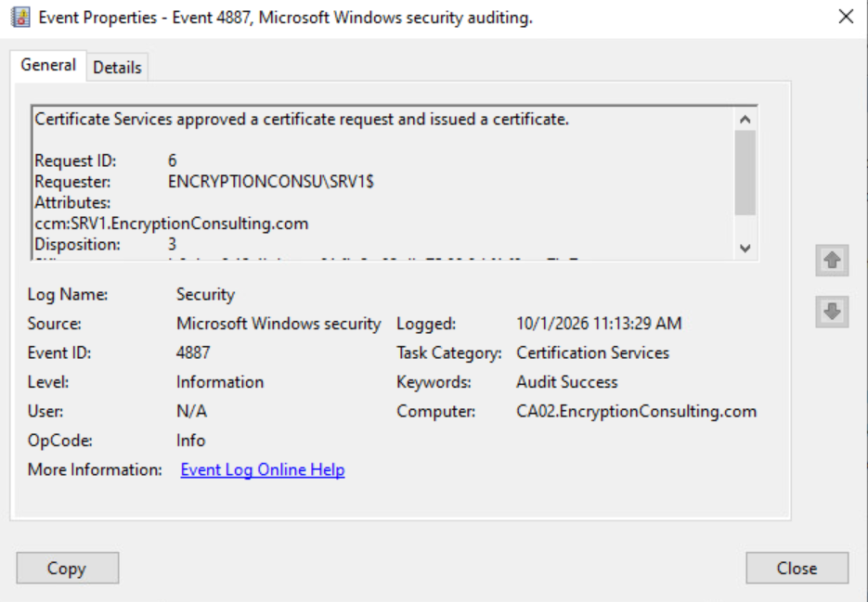Viewport: 868px width, 602px height.
Task: Click the OpCode value Info
Action: (191, 441)
